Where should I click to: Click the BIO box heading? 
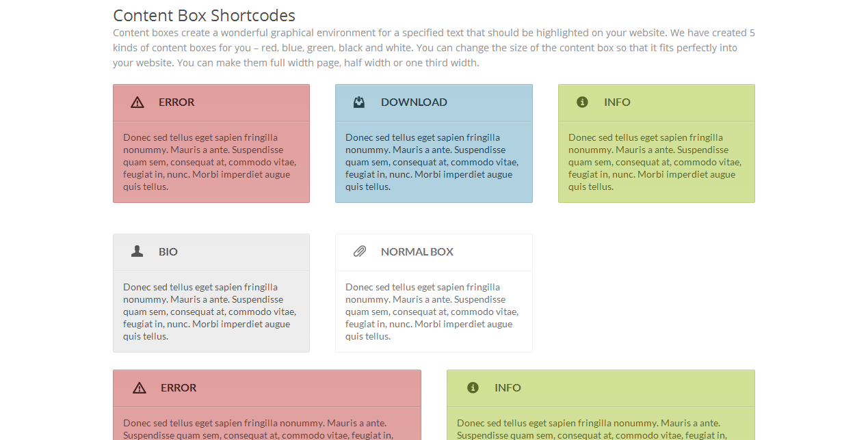click(168, 252)
